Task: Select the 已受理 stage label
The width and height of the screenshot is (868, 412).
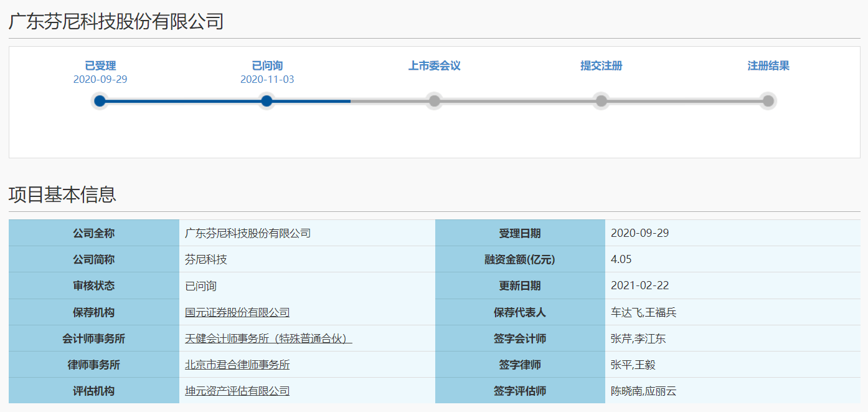Action: (x=100, y=65)
